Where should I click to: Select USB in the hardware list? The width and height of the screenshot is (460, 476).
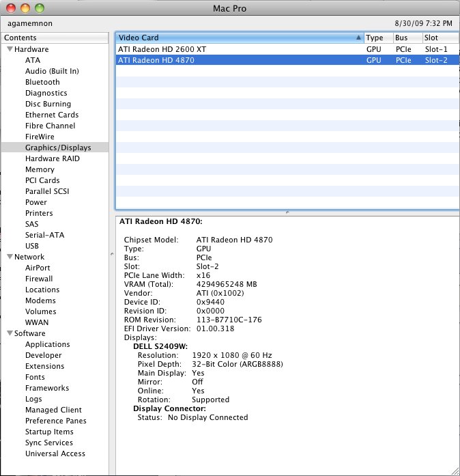pos(32,246)
